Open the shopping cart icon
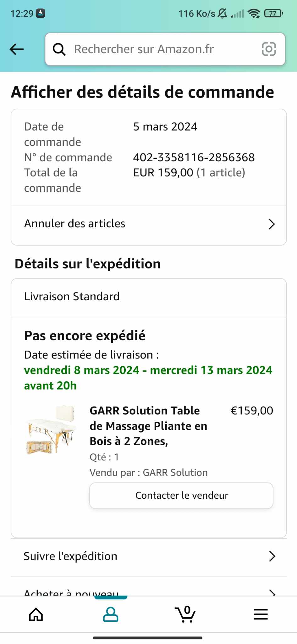The height and width of the screenshot is (644, 297). pos(185,614)
